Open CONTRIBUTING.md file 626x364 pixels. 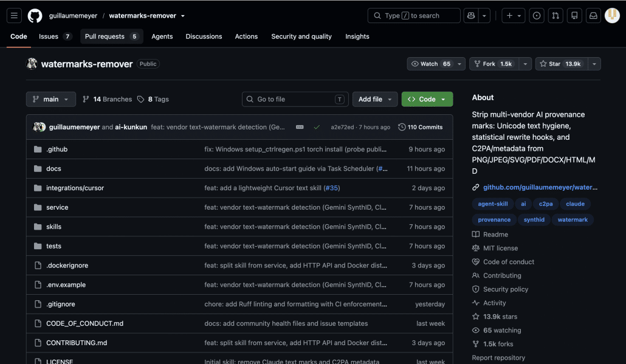[77, 343]
